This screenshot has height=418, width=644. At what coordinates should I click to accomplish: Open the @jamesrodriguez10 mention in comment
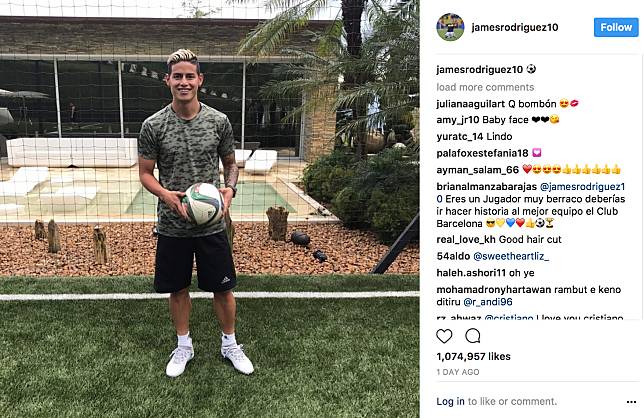[531, 193]
